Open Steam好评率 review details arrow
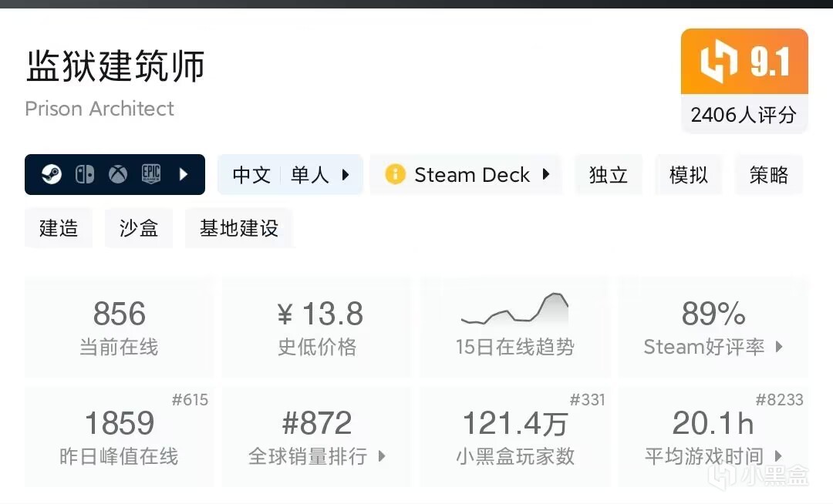The width and height of the screenshot is (833, 504). click(x=779, y=347)
